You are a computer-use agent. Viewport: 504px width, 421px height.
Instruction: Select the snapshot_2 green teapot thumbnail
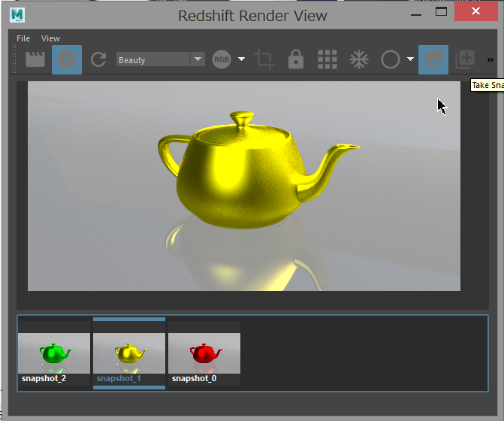[54, 353]
